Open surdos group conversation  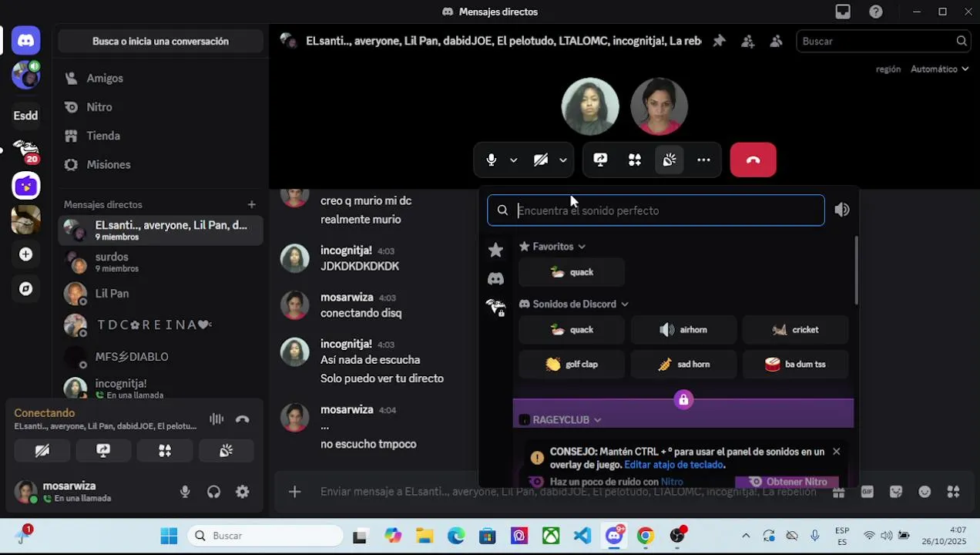tap(160, 262)
